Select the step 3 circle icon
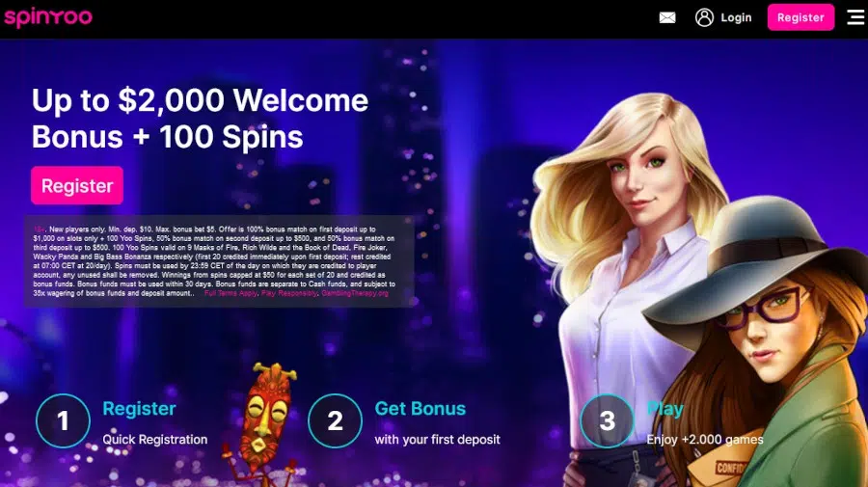 pyautogui.click(x=607, y=420)
